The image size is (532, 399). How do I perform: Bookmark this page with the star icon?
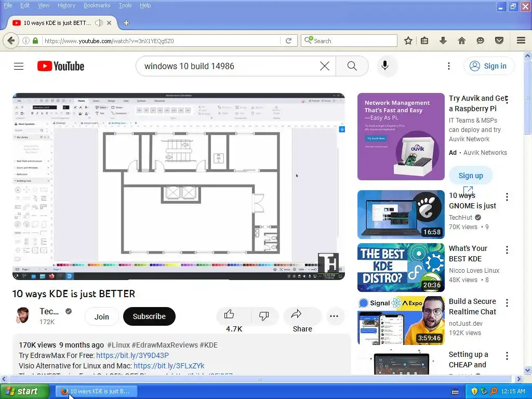click(408, 41)
